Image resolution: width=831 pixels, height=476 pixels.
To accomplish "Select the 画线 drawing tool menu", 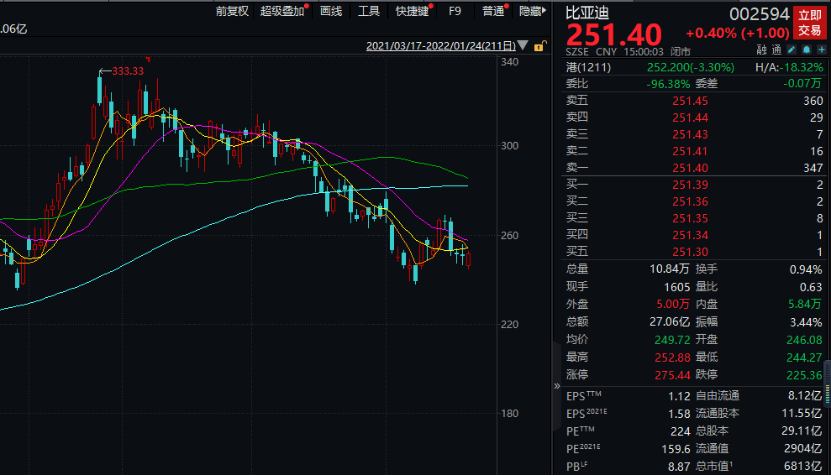I will [331, 11].
